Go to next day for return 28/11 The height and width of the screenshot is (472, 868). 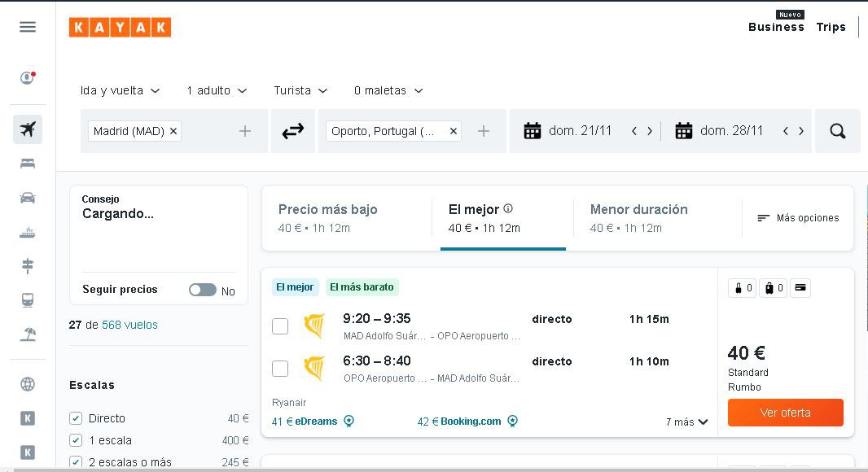(801, 131)
